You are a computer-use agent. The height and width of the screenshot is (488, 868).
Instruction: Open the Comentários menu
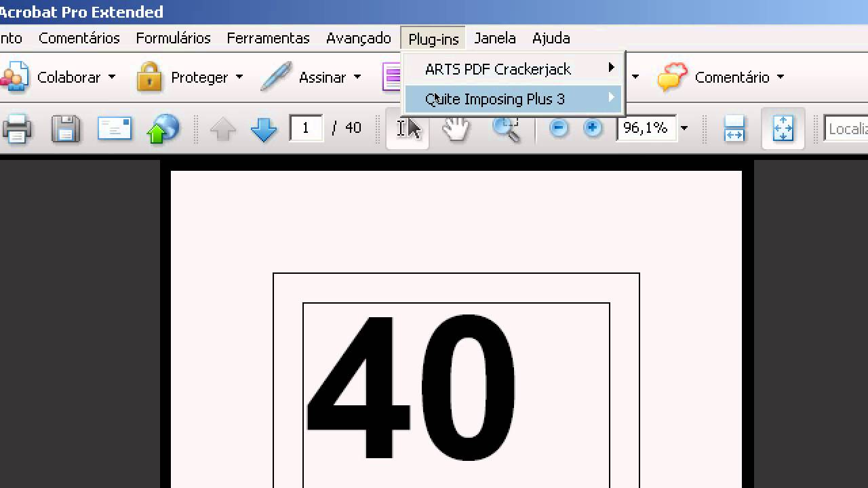click(x=79, y=39)
